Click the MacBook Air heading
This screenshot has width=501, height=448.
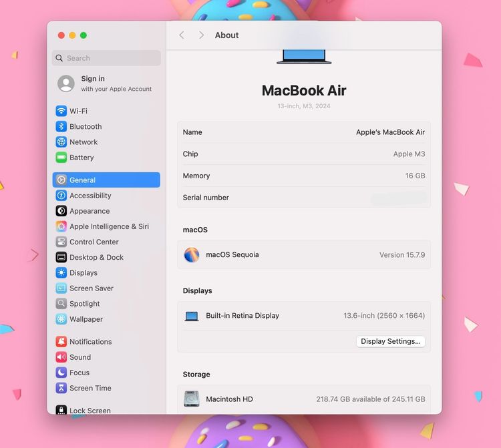point(304,91)
